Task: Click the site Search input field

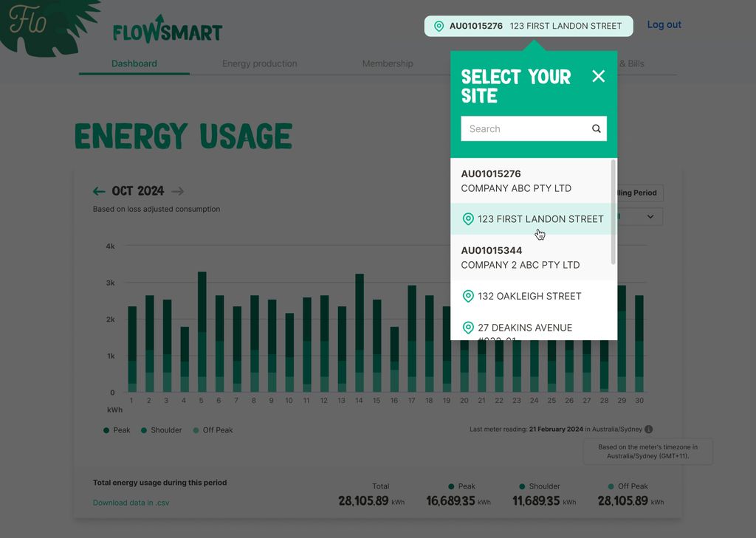Action: [526, 128]
